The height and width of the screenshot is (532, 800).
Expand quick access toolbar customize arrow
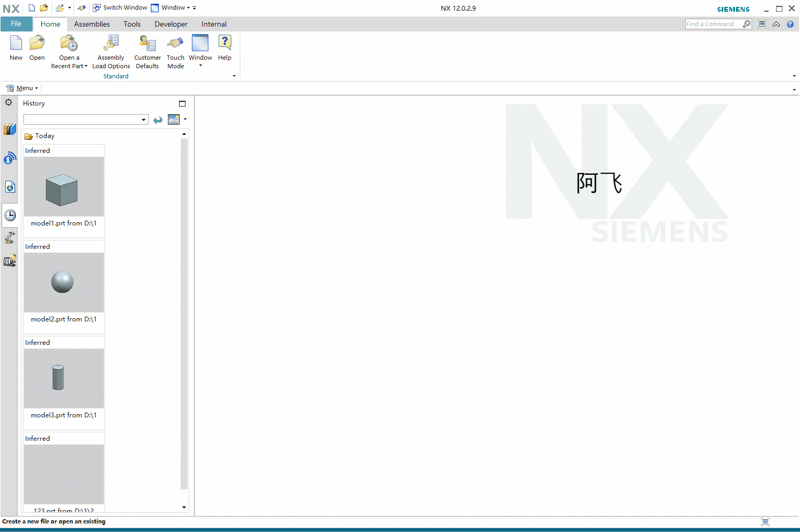(195, 8)
